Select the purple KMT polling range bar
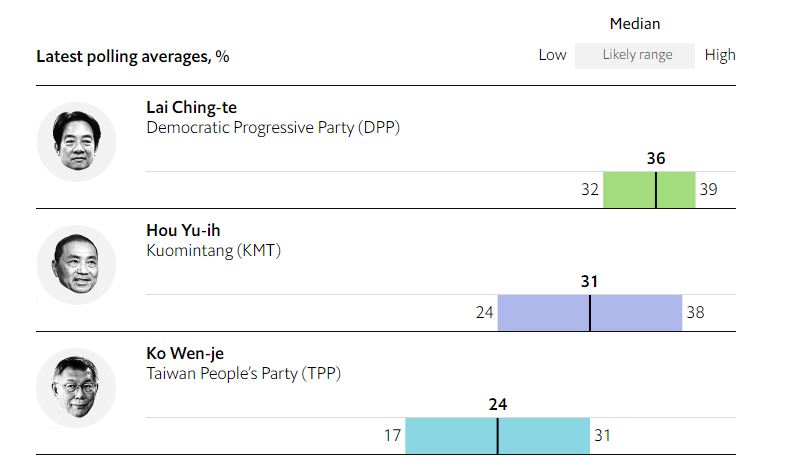This screenshot has height=474, width=797. tap(590, 312)
